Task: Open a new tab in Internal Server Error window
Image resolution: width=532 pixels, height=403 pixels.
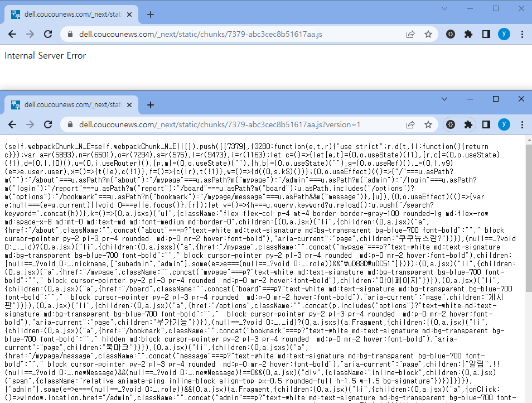Action: coord(150,15)
